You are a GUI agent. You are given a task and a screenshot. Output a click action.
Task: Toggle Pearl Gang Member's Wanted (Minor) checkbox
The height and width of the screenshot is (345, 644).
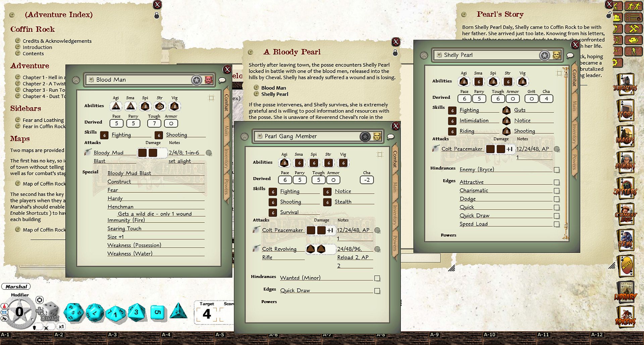(377, 278)
